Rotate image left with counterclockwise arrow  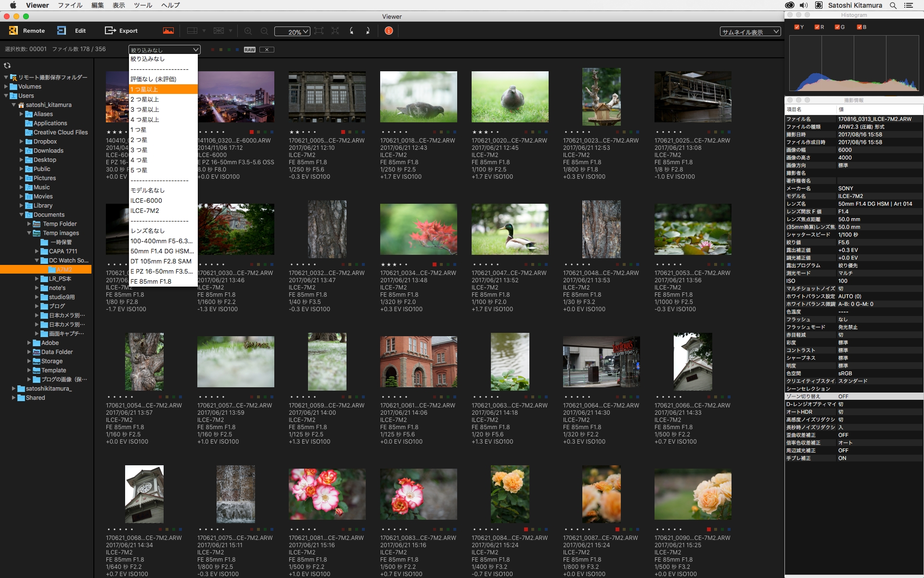(x=352, y=30)
